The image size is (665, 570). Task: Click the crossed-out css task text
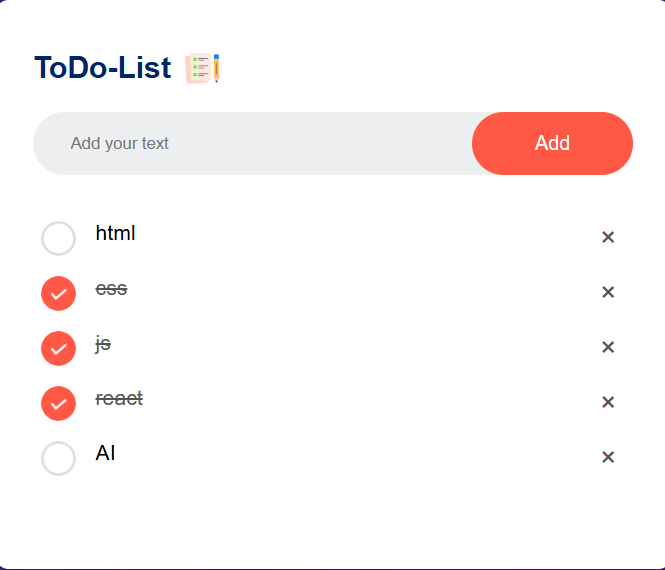[112, 289]
